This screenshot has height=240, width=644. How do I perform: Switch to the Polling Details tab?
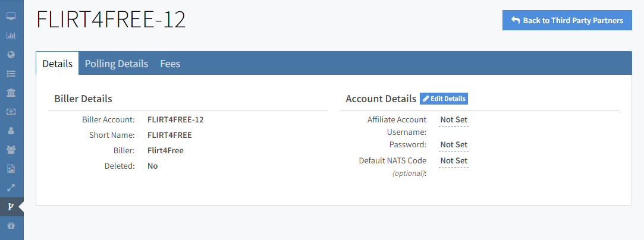pos(117,64)
